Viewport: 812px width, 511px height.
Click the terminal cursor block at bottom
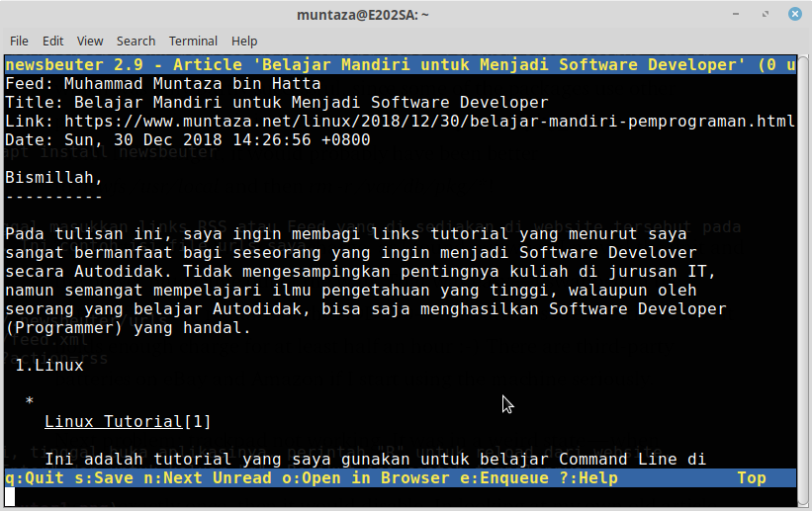pyautogui.click(x=10, y=496)
